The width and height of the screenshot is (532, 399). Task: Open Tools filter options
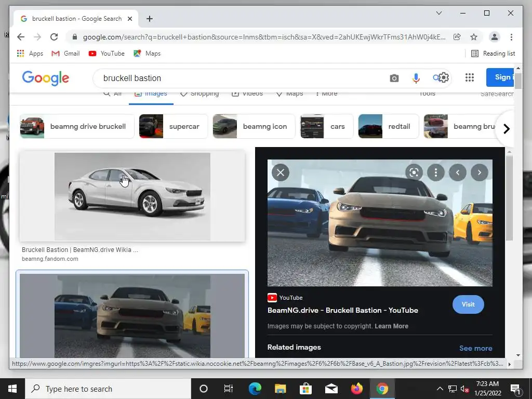(x=427, y=94)
